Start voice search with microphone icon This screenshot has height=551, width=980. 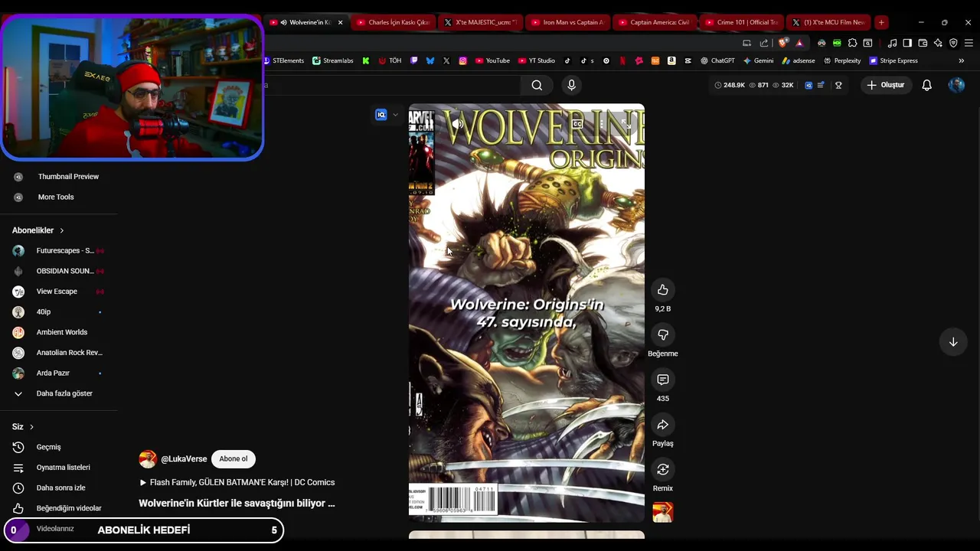point(571,85)
